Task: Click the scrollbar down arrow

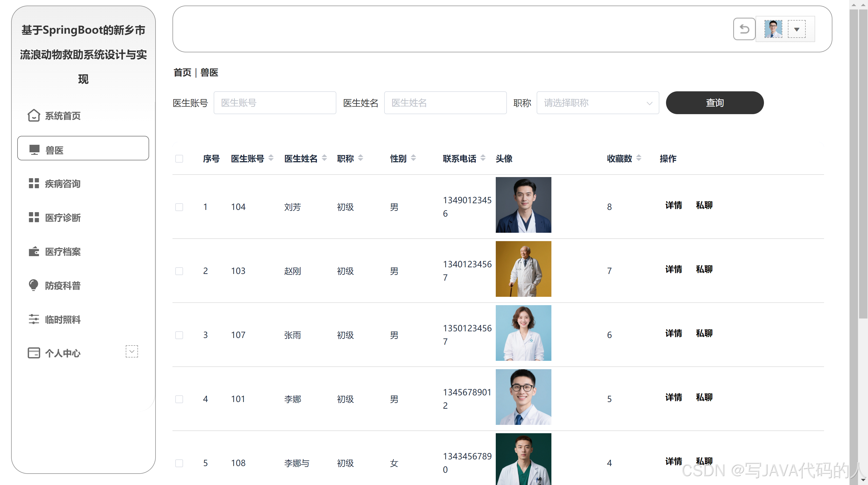Action: click(x=863, y=480)
